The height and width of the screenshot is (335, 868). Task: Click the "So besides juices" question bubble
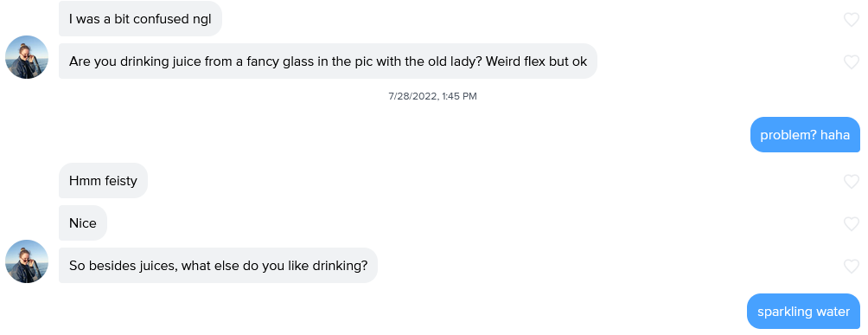point(218,265)
